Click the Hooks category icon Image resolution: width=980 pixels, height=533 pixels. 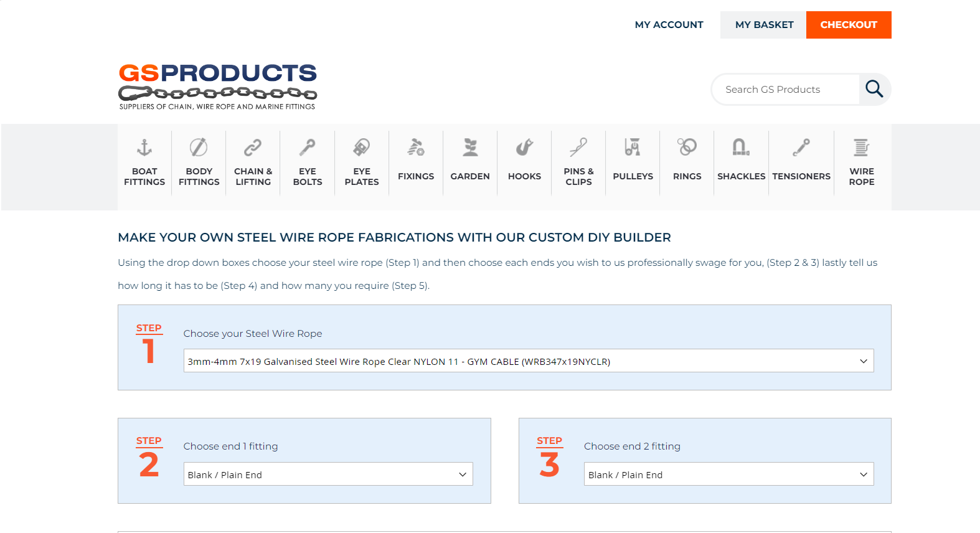(x=524, y=148)
